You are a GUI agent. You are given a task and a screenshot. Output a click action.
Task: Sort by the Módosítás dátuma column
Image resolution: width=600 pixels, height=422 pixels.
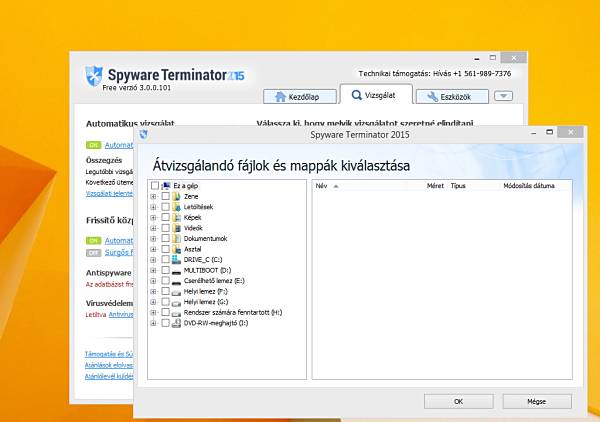[529, 186]
